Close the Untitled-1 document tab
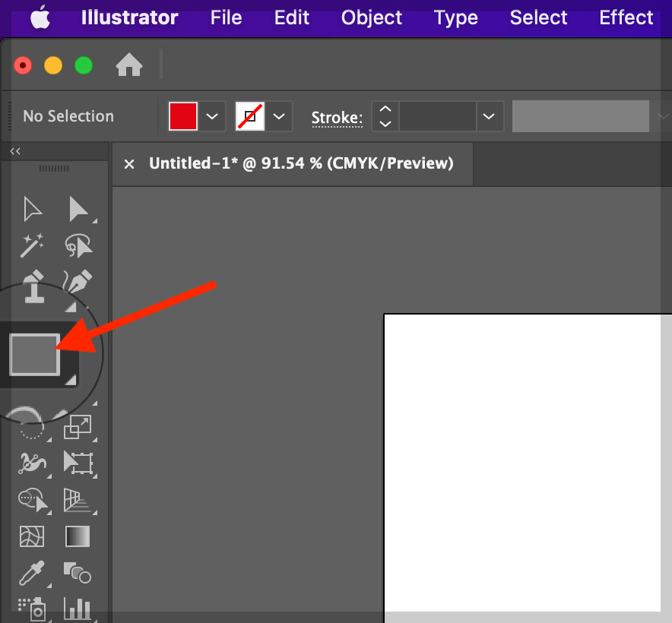Image resolution: width=672 pixels, height=623 pixels. (129, 163)
